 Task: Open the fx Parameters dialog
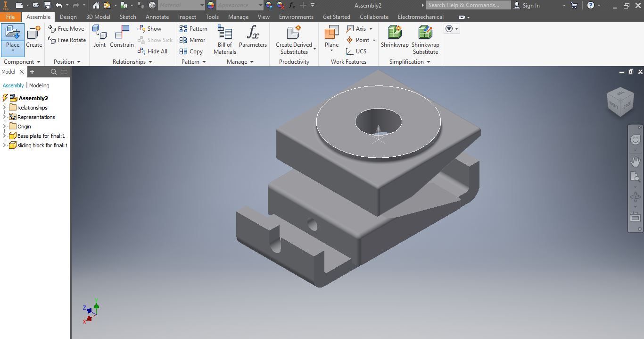253,36
